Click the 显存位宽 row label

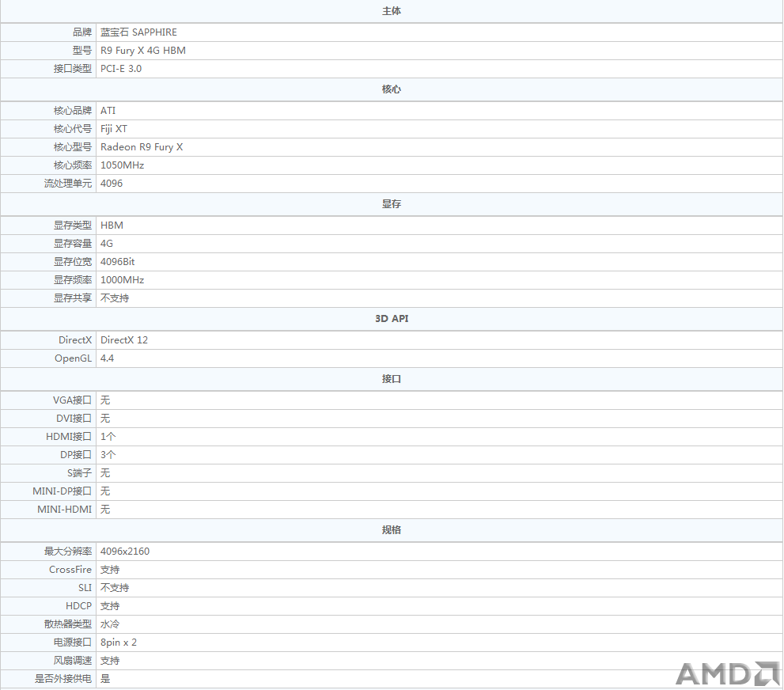point(73,262)
